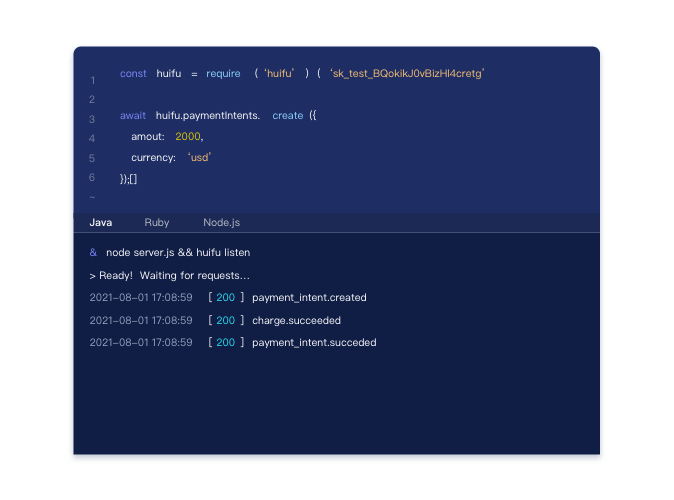Click the 'Ready! Waiting for requests...' message
The height and width of the screenshot is (500, 674).
pyautogui.click(x=170, y=275)
